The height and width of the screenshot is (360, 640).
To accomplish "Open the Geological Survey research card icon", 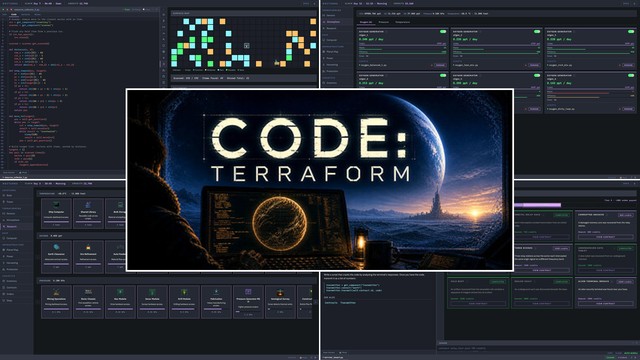I will [x=280, y=292].
